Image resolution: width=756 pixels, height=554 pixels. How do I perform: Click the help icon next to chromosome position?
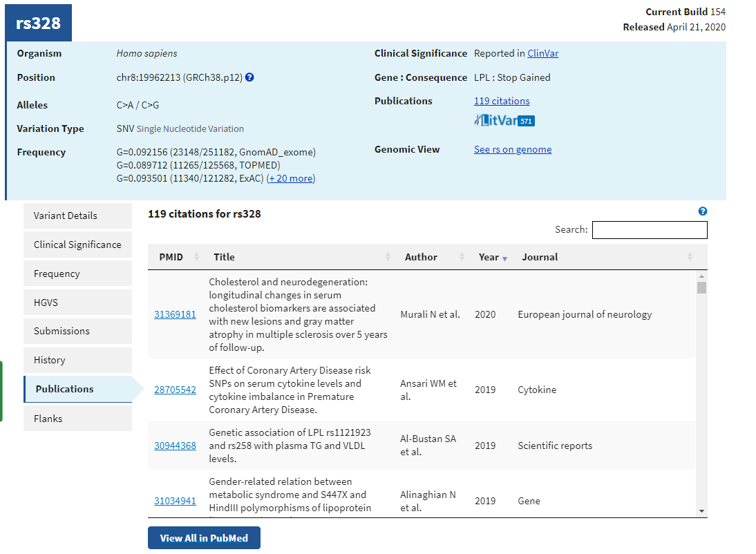[249, 77]
